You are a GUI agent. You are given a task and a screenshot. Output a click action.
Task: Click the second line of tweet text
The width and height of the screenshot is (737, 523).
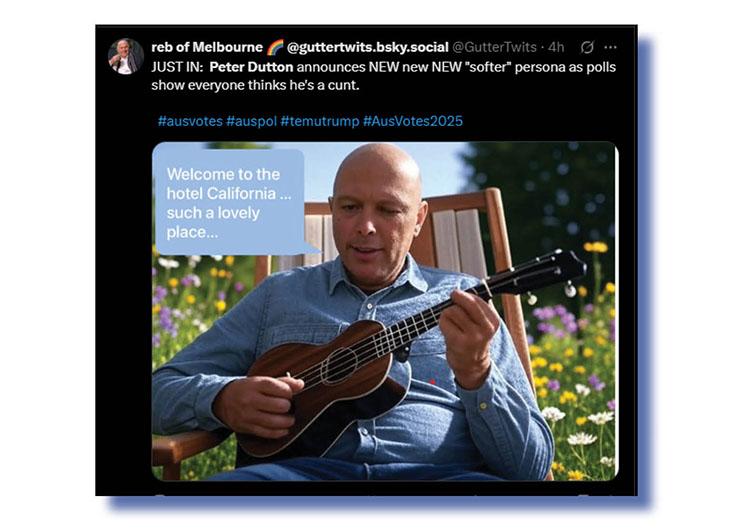click(255, 86)
